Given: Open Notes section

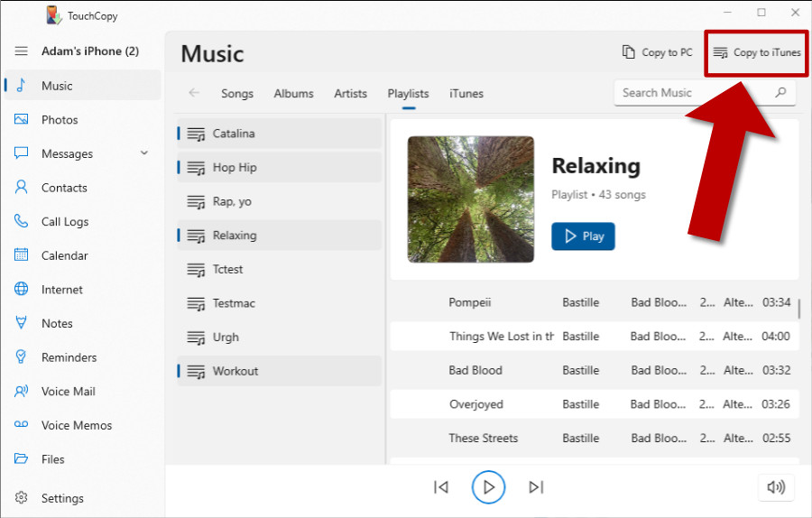Looking at the screenshot, I should point(83,323).
